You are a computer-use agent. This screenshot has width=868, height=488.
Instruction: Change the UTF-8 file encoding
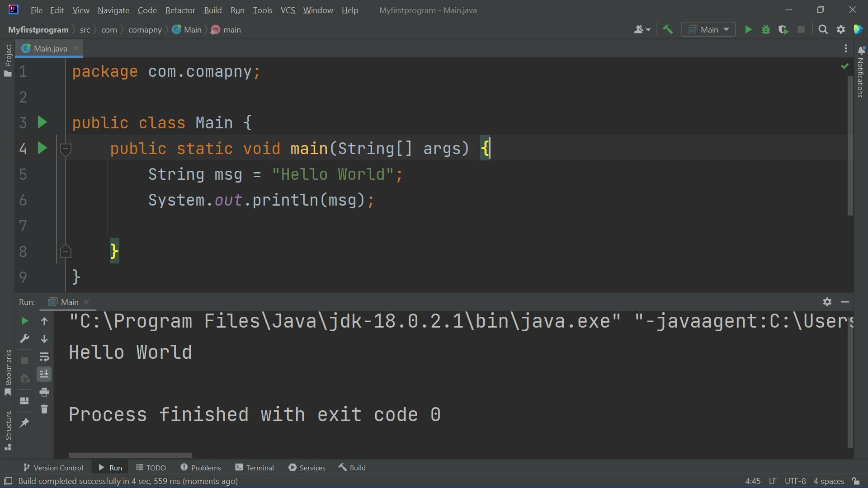pos(795,481)
